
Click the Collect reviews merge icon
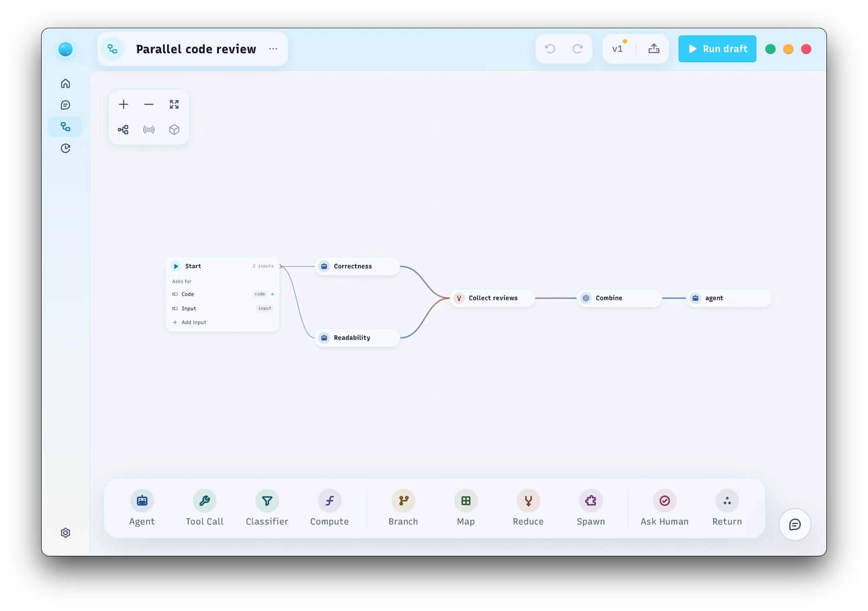[x=459, y=298]
